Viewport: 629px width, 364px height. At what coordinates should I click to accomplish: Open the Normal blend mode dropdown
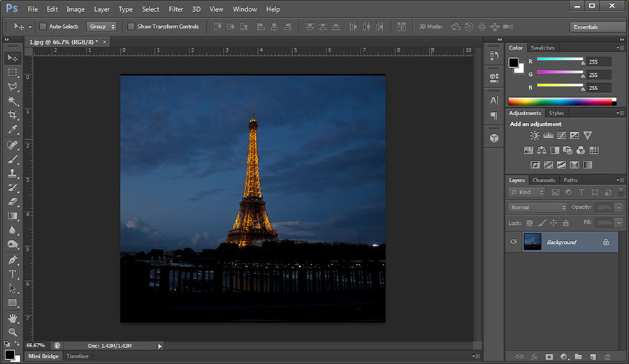click(537, 208)
